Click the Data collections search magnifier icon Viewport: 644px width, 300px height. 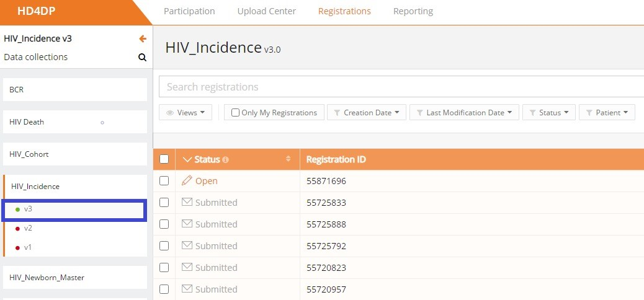tap(142, 58)
